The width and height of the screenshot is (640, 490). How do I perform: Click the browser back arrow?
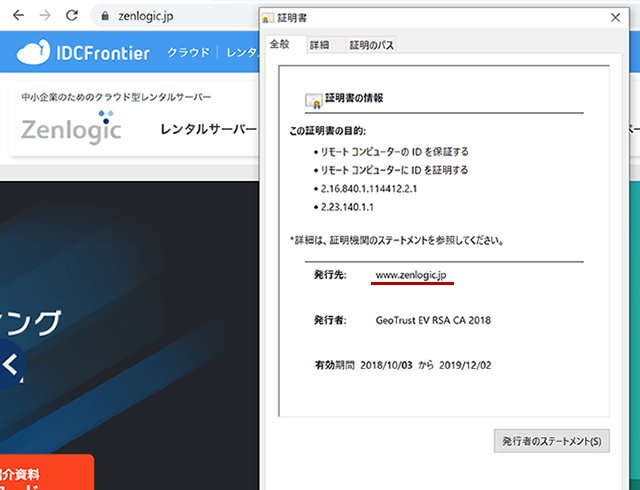[x=17, y=16]
